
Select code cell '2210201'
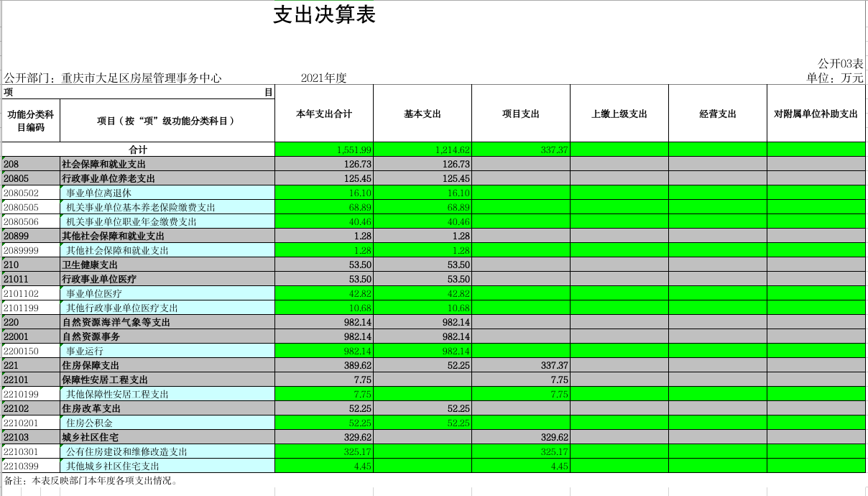click(x=31, y=423)
